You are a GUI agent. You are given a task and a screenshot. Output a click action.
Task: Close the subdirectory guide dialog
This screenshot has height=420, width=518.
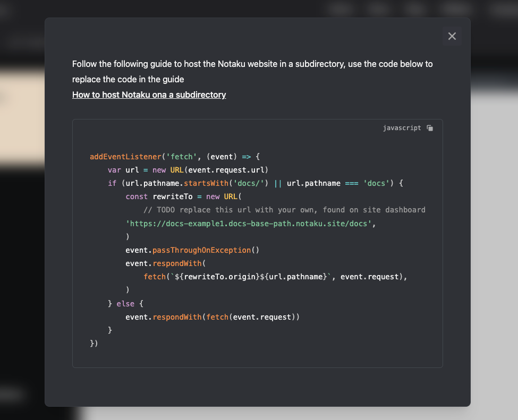(x=452, y=36)
